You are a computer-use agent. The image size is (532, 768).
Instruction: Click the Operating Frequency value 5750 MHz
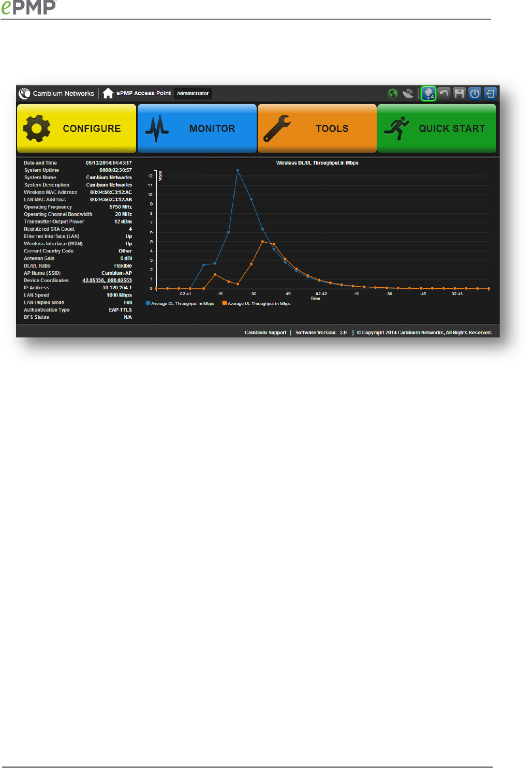coord(121,207)
